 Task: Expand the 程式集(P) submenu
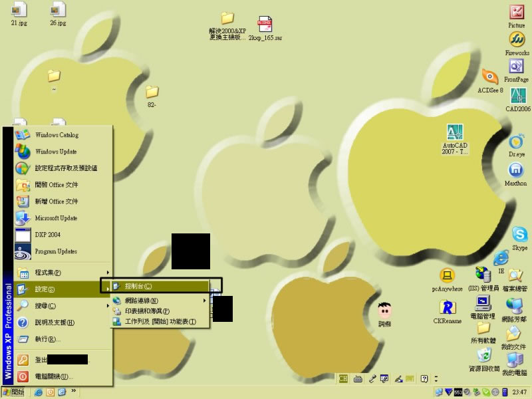[x=63, y=273]
